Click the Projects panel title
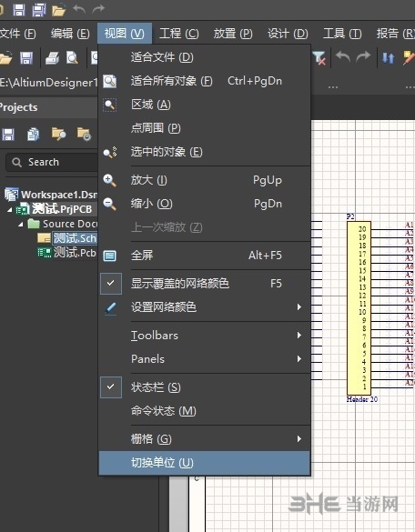Screen dimensions: 415x532 click(19, 107)
